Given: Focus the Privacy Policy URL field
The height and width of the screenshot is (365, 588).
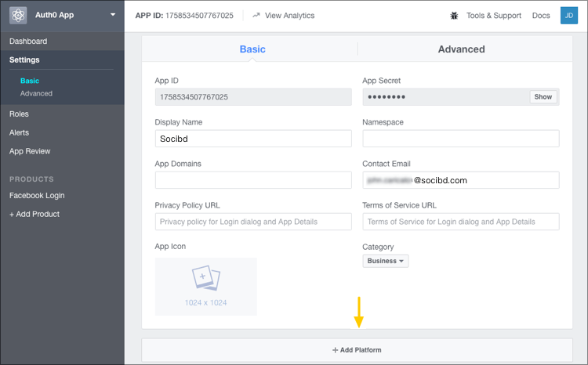Looking at the screenshot, I should click(x=253, y=222).
